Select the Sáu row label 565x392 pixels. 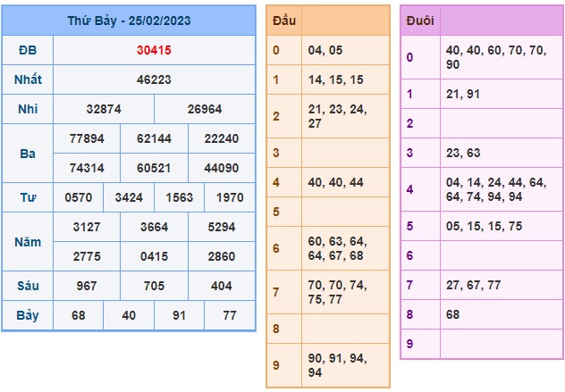pyautogui.click(x=28, y=286)
